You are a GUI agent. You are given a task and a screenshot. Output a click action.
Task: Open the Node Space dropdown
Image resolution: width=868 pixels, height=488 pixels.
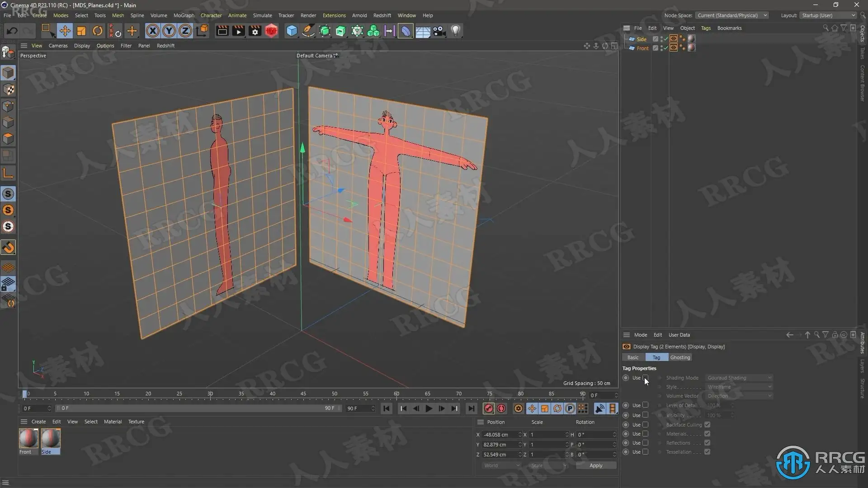[x=731, y=15]
